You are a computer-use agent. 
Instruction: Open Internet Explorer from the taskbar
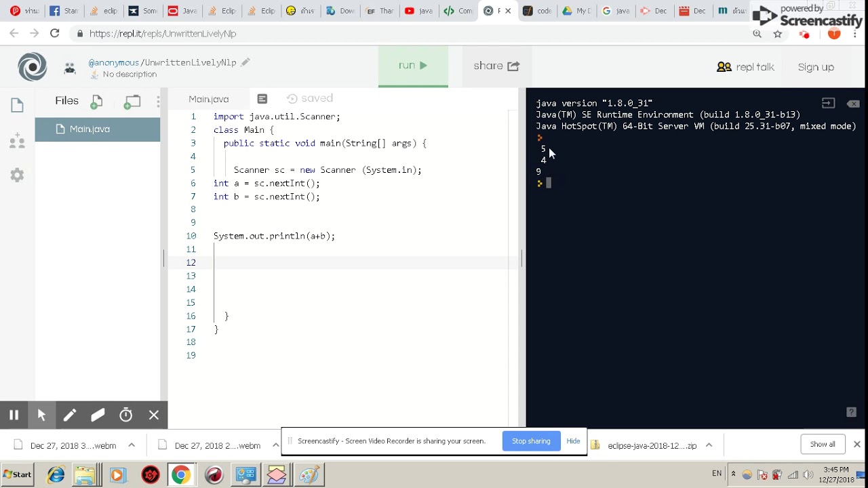click(56, 475)
